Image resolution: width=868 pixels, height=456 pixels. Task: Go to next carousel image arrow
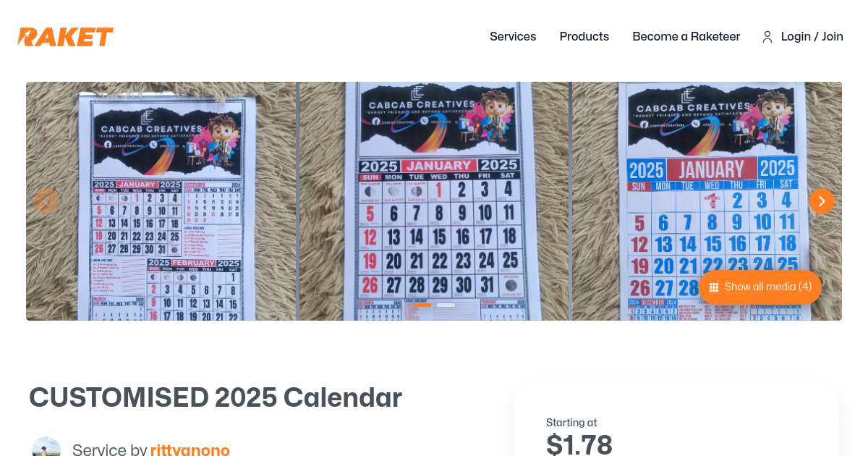tap(822, 201)
